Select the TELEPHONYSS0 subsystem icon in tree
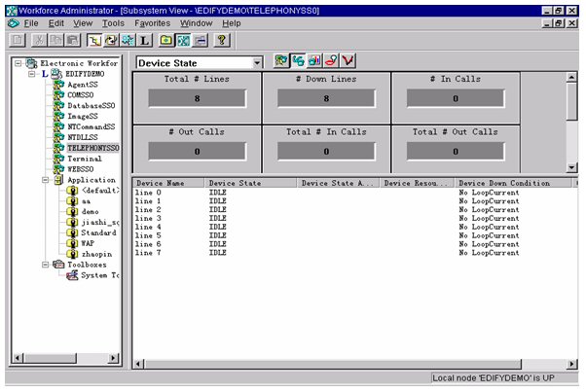The width and height of the screenshot is (586, 392). coord(60,148)
